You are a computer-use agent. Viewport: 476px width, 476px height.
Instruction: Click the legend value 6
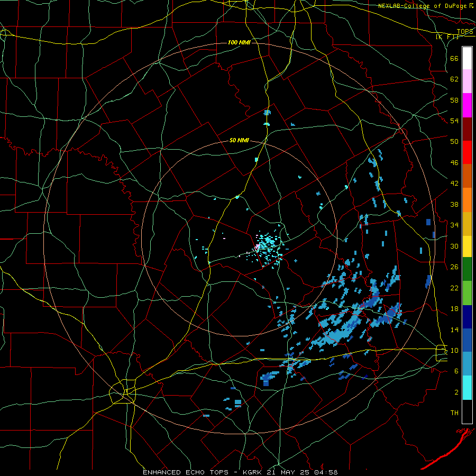(456, 371)
